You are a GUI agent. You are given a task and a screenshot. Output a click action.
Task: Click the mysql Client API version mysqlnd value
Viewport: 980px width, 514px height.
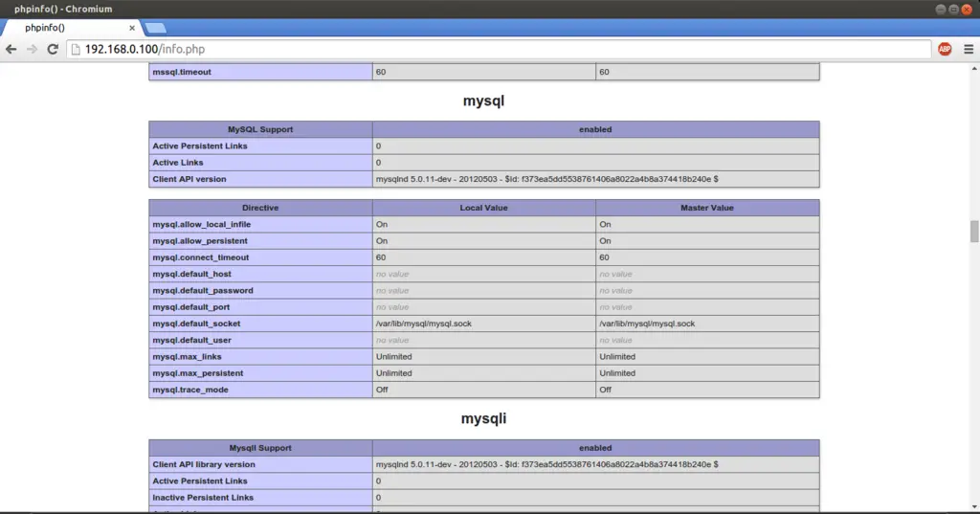pos(546,179)
